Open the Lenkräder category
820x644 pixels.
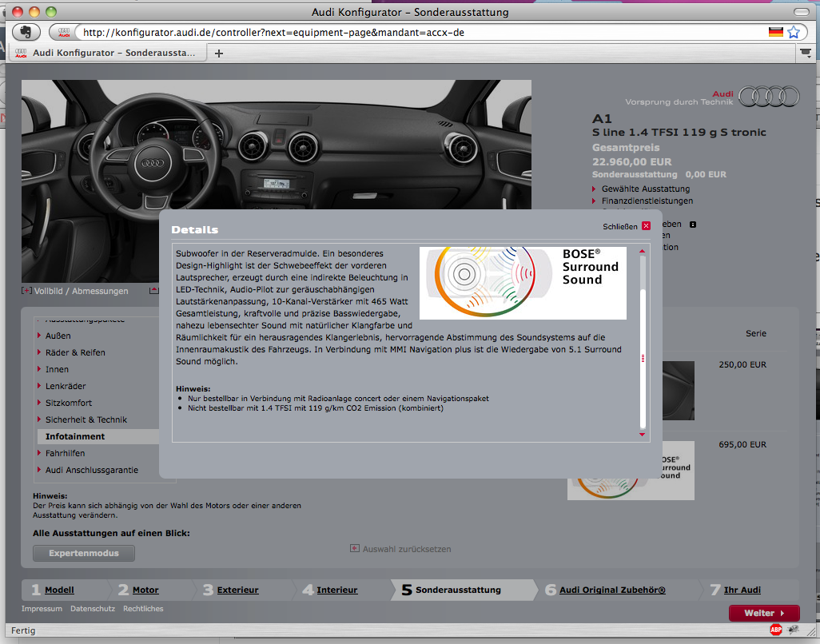66,386
